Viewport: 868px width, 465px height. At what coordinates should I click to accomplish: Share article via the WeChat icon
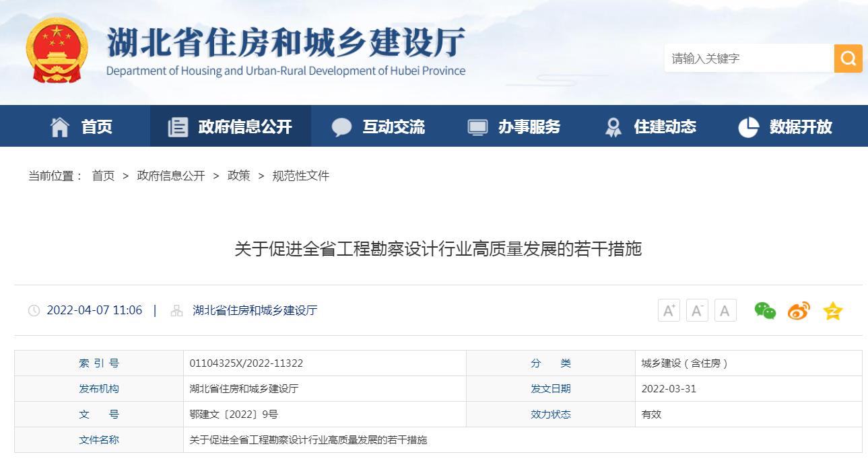765,310
